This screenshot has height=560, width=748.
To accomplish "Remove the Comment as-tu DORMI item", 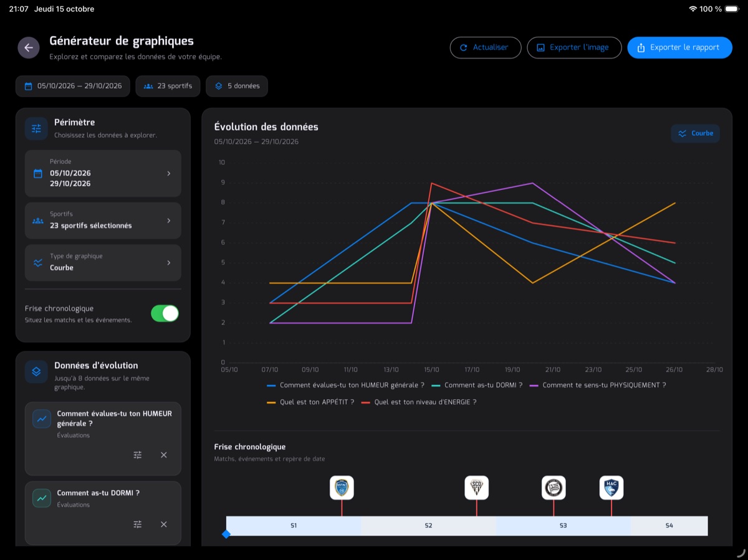I will tap(164, 524).
